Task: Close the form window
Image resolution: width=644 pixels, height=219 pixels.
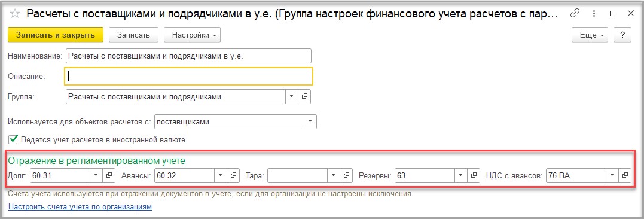Action: 631,14
